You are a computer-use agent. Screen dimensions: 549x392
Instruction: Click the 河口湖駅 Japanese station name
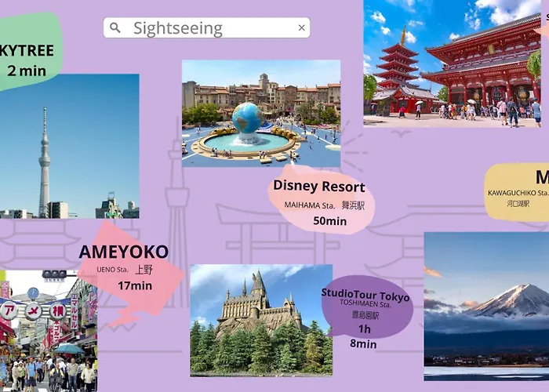click(x=518, y=204)
